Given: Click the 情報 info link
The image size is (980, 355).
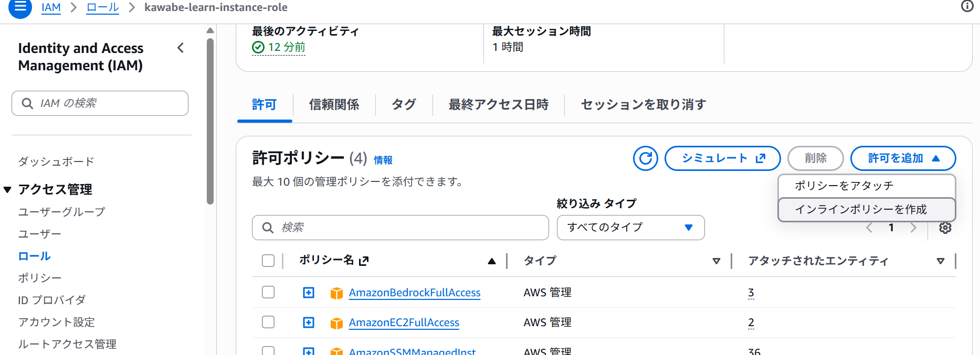Looking at the screenshot, I should (x=383, y=160).
